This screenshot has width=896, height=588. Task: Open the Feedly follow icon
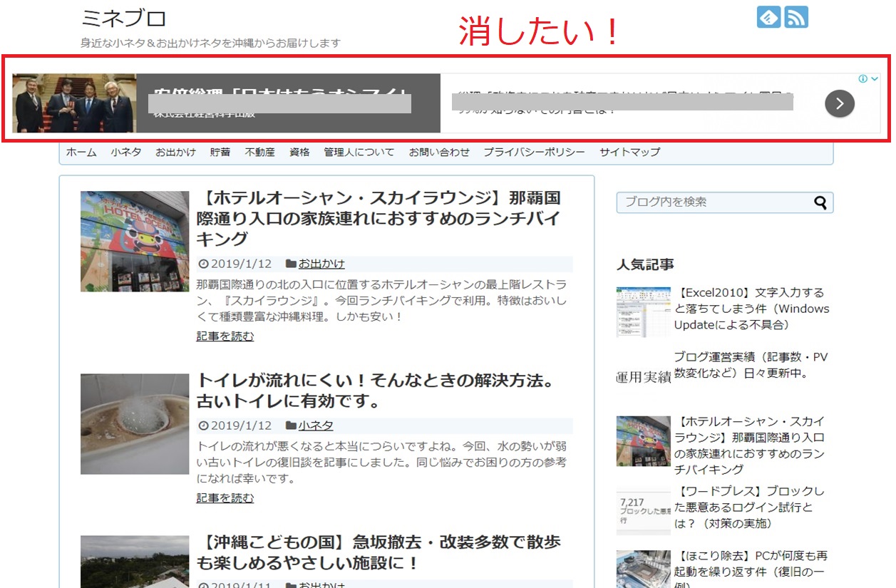coord(768,17)
